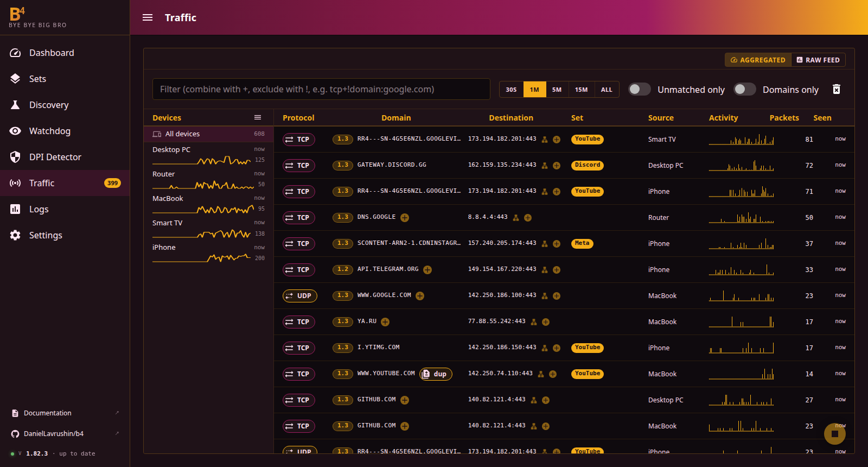
Task: Click the dup badge on WWW.YOUTUBE.COM row
Action: (436, 374)
